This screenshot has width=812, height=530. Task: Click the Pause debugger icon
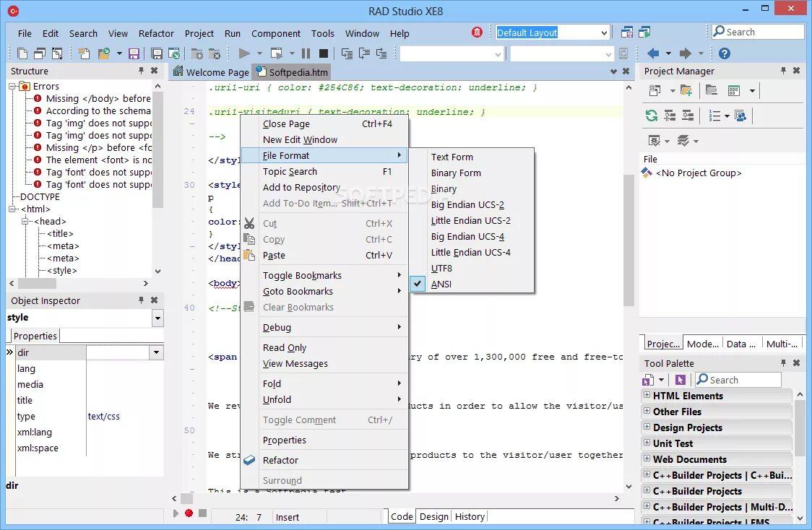[x=306, y=53]
